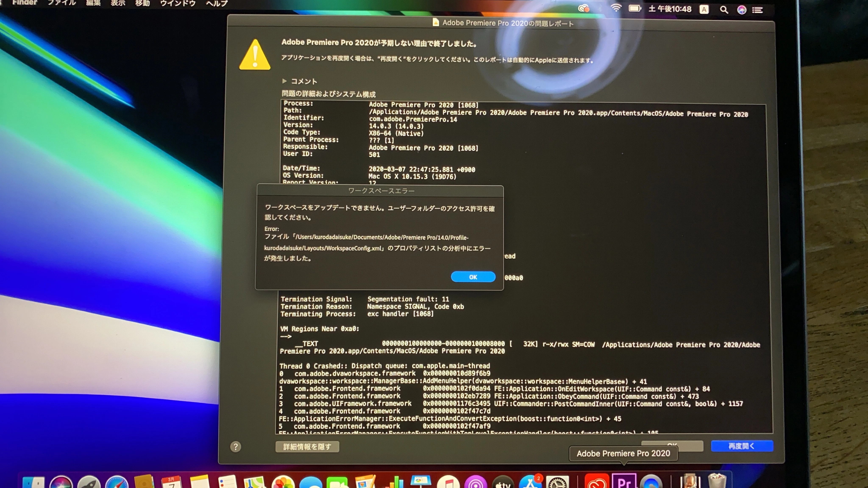Open the ヘルプ menu
This screenshot has width=868, height=488.
tap(217, 3)
